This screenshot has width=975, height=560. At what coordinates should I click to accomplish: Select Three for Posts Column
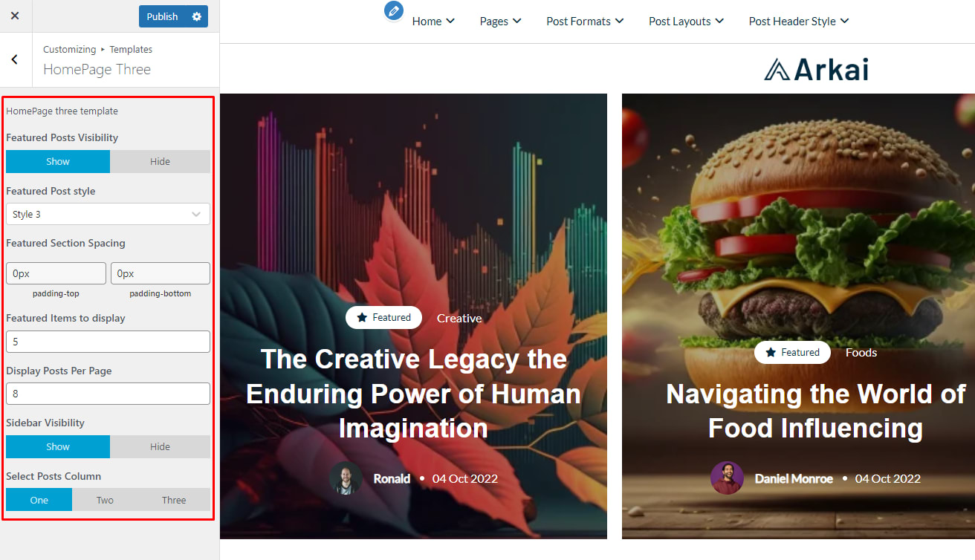click(x=174, y=500)
